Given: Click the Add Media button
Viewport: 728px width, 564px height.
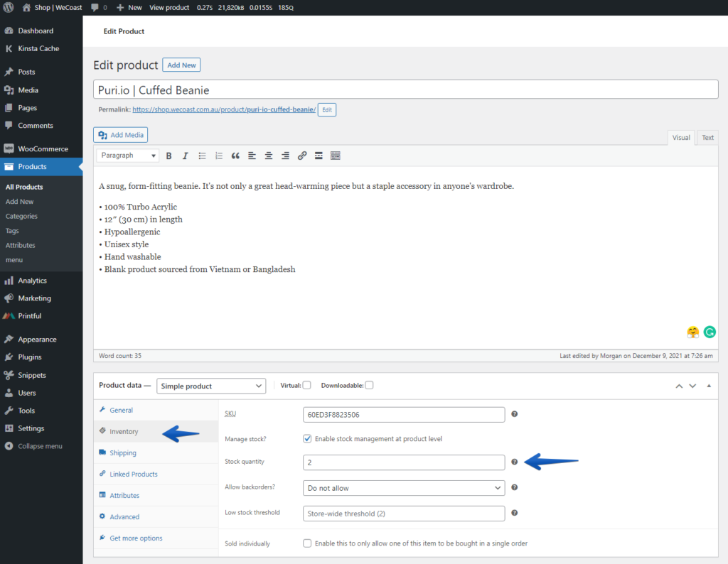Looking at the screenshot, I should click(121, 135).
